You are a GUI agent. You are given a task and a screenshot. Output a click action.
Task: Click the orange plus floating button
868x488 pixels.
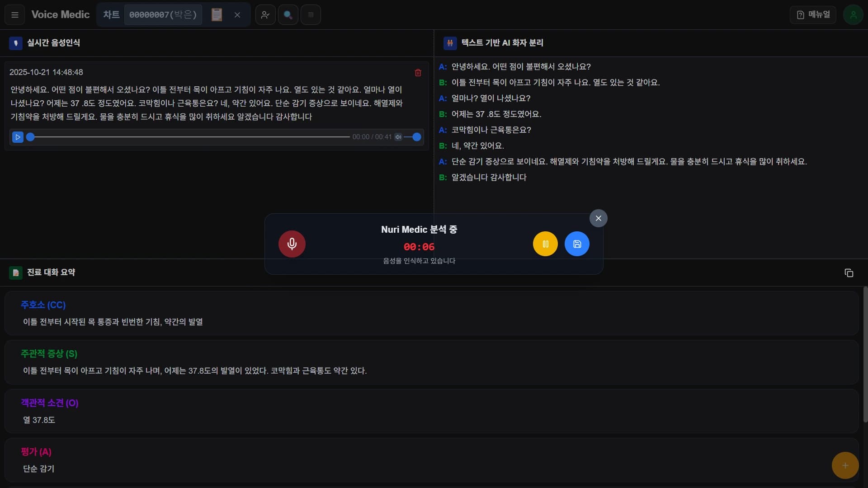(x=845, y=465)
